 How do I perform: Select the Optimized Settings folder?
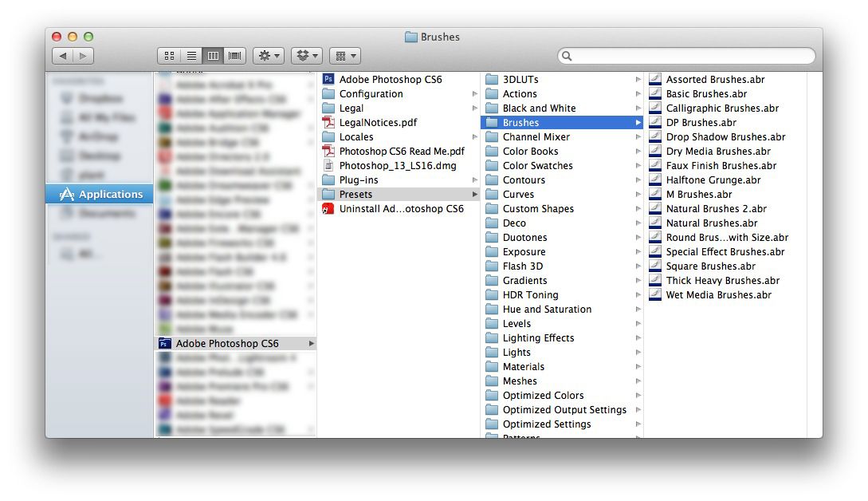tap(562, 424)
